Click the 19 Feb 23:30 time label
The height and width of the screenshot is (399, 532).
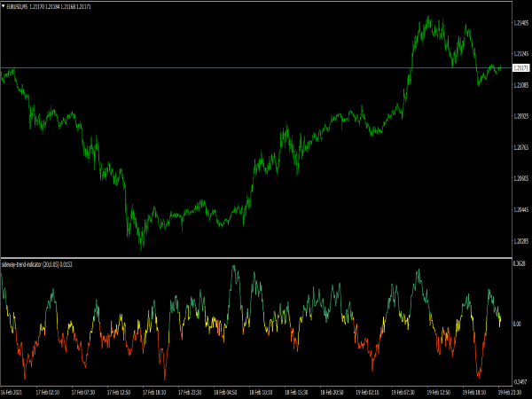pos(510,392)
